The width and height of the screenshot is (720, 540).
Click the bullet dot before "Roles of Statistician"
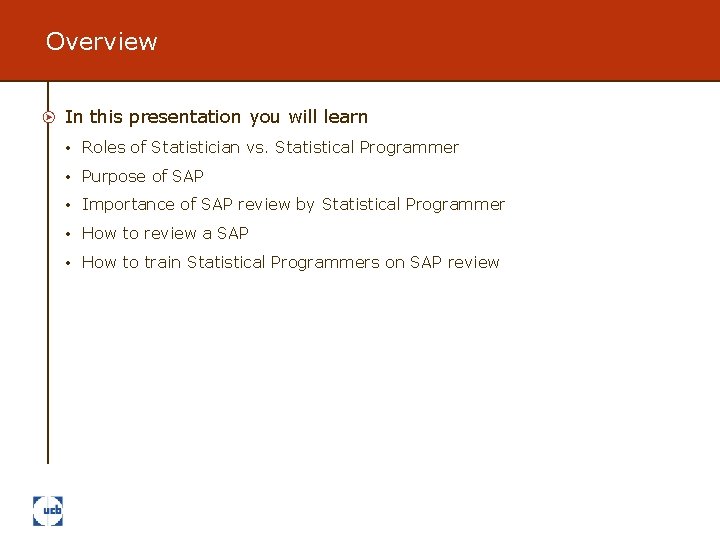click(67, 149)
